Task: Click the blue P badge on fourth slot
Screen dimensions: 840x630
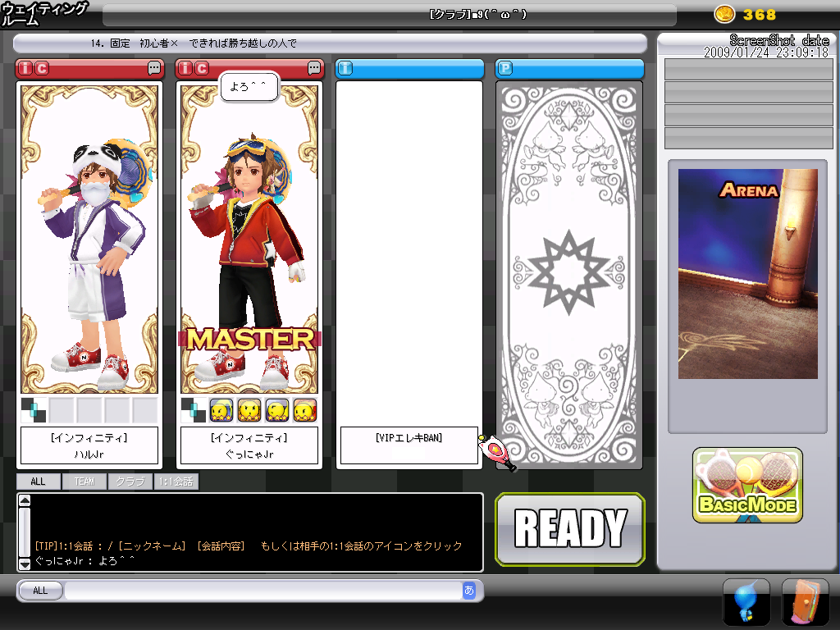Action: 505,68
